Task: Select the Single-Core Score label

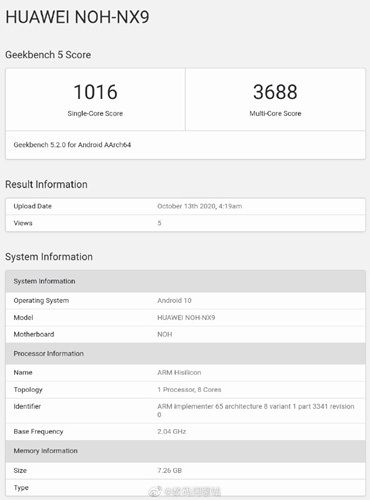Action: 95,113
